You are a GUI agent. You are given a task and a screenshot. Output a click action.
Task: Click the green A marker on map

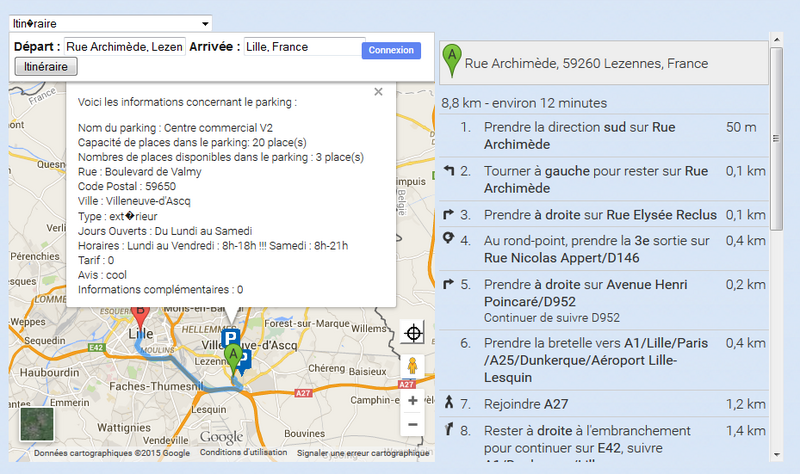234,357
